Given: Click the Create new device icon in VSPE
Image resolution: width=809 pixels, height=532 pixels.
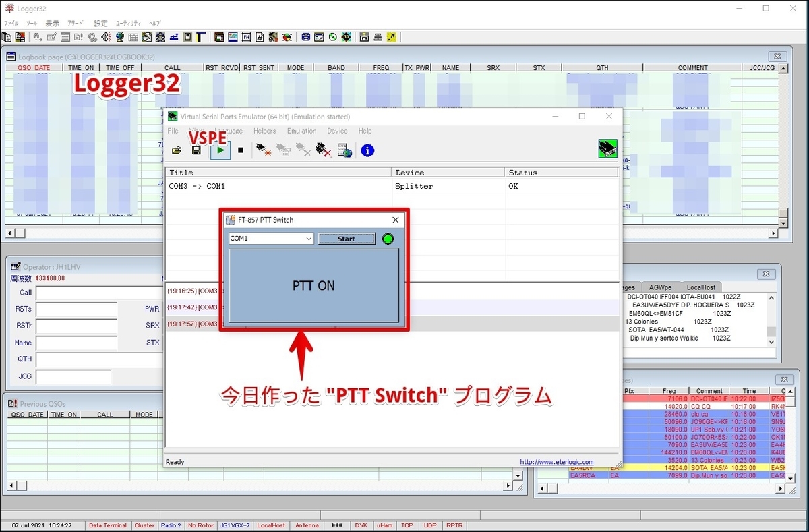Looking at the screenshot, I should coord(263,150).
